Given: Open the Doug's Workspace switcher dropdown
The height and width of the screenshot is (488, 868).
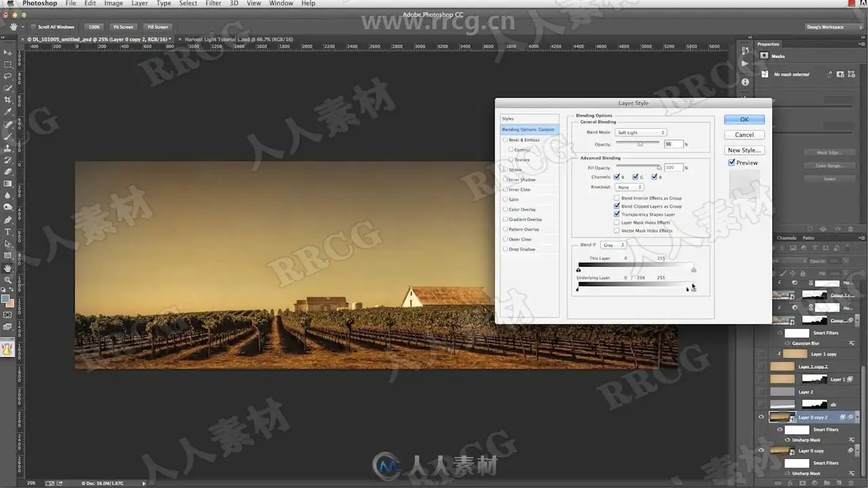Looking at the screenshot, I should pos(833,27).
